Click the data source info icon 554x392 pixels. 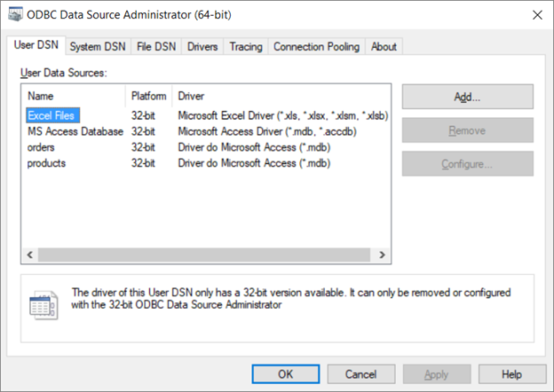[43, 305]
